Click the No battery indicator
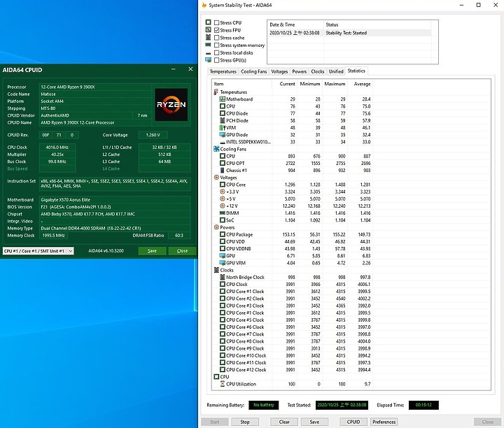Image resolution: width=504 pixels, height=428 pixels. click(x=264, y=405)
